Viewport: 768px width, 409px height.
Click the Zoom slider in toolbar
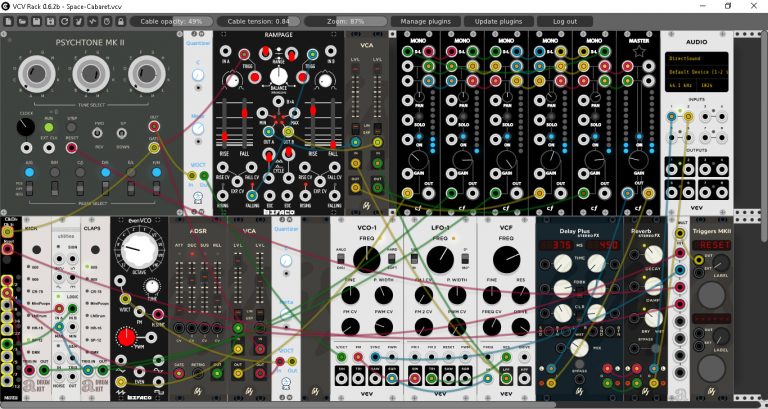[x=345, y=22]
